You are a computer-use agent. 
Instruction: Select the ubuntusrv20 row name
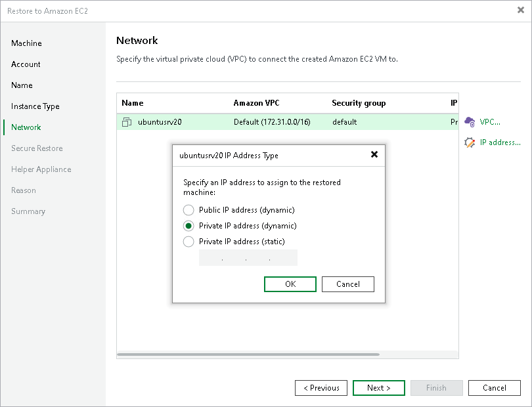tap(160, 122)
